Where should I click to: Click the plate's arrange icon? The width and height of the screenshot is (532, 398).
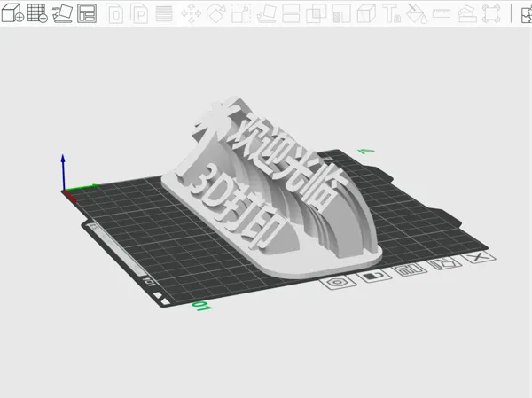pos(410,269)
